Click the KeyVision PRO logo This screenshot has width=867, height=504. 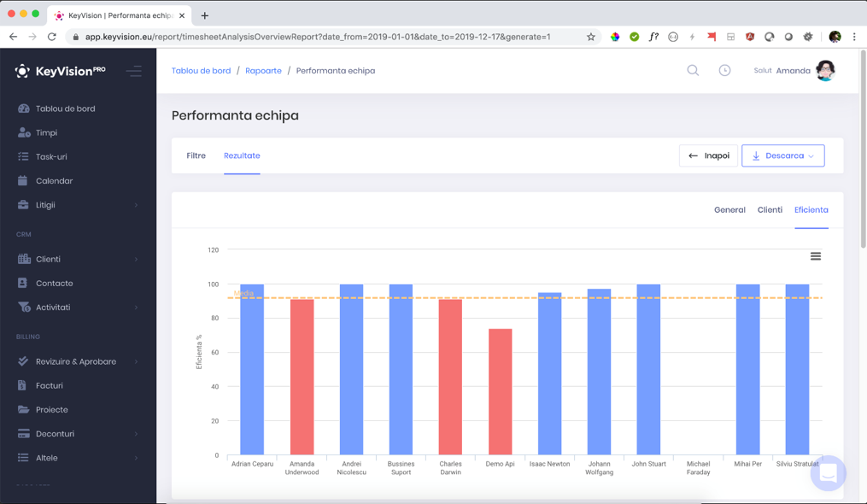coord(60,71)
